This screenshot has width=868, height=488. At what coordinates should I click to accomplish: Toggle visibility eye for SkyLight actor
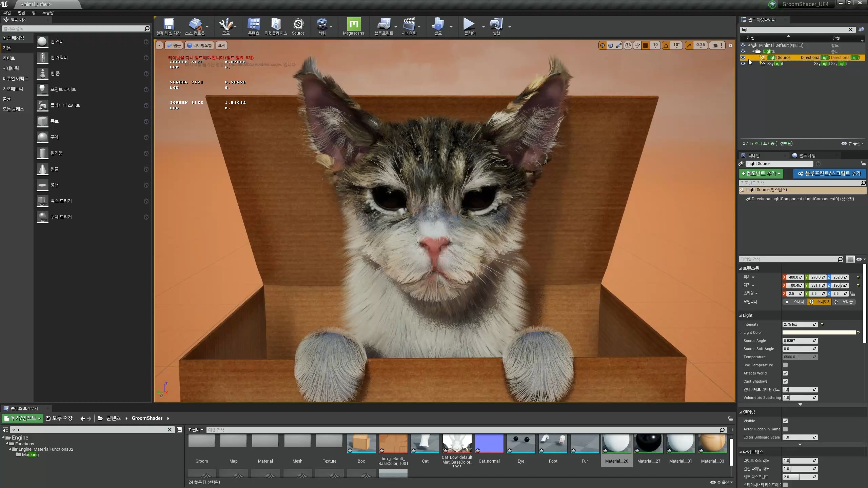(743, 63)
